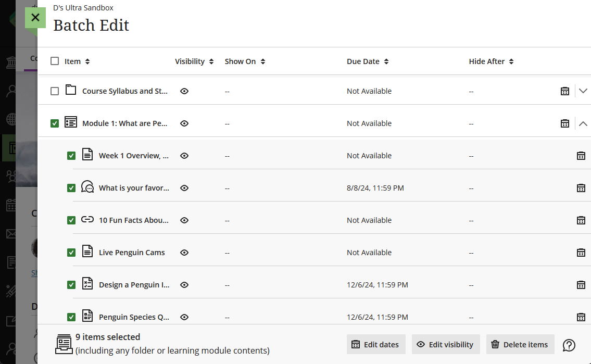Sort the list by Due Date column
The image size is (591, 364).
(368, 61)
